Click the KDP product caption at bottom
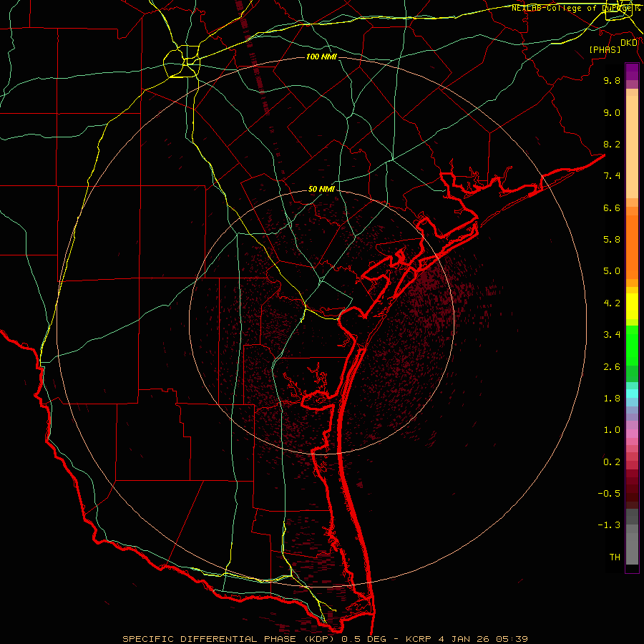The image size is (644, 644). (x=325, y=639)
